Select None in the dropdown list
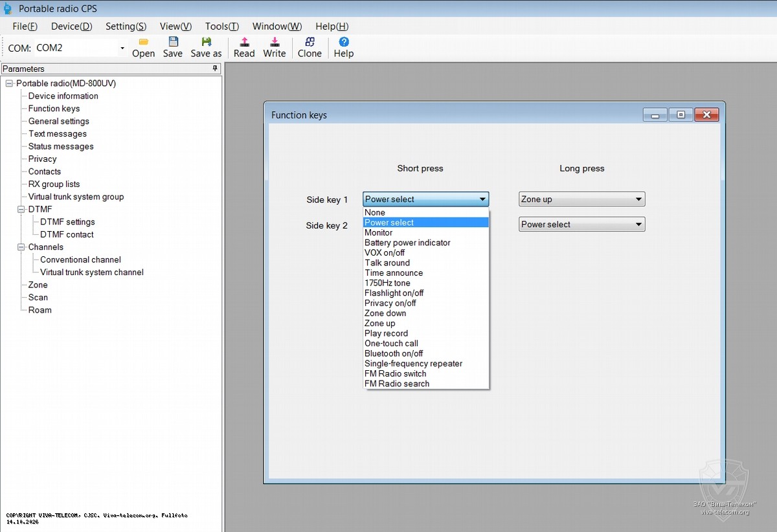777x532 pixels. pyautogui.click(x=426, y=212)
